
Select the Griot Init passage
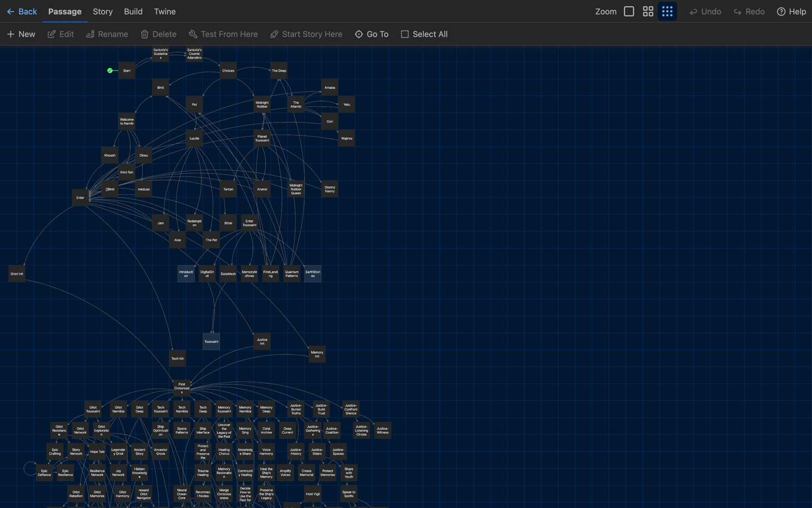tap(17, 274)
